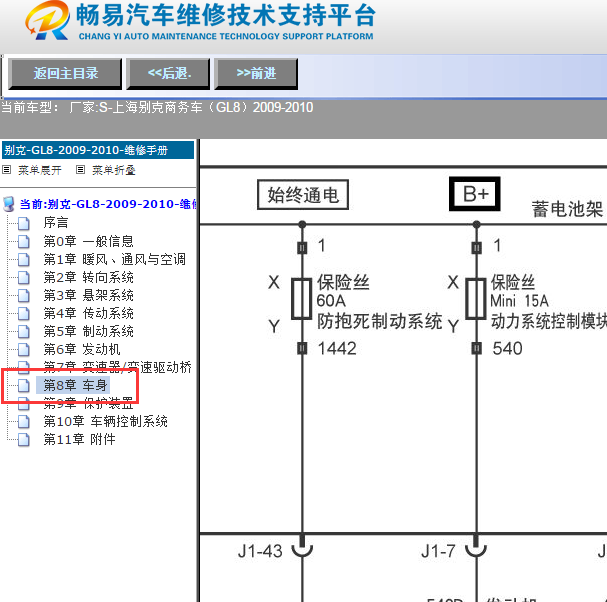The image size is (607, 602).
Task: Open 第1章 暖风、通风与空调
Action: point(115,259)
